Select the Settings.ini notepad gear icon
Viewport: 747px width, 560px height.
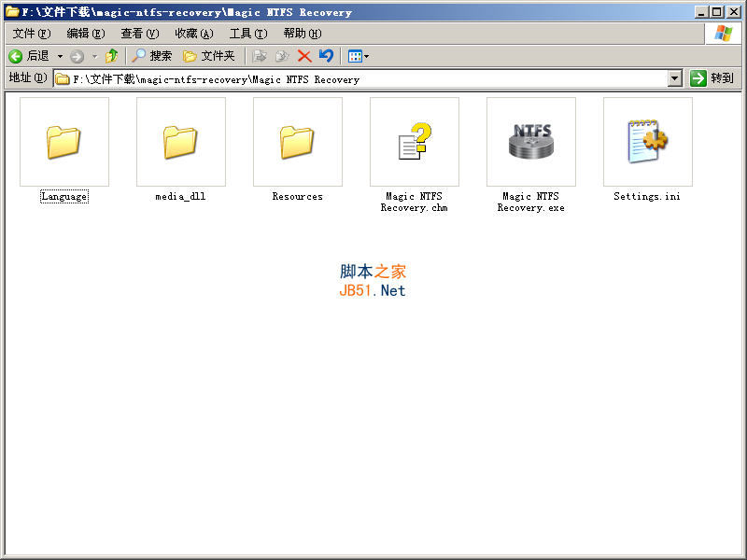pos(647,141)
